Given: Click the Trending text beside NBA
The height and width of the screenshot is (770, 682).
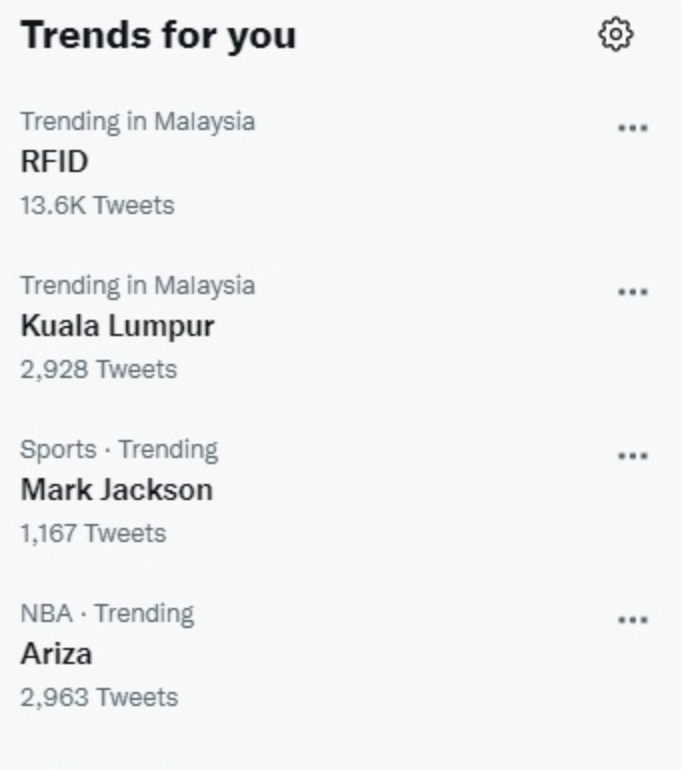Looking at the screenshot, I should [x=144, y=613].
